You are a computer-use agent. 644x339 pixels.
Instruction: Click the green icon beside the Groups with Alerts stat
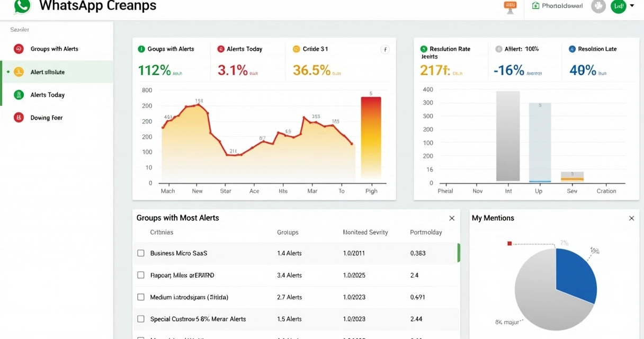coord(141,49)
